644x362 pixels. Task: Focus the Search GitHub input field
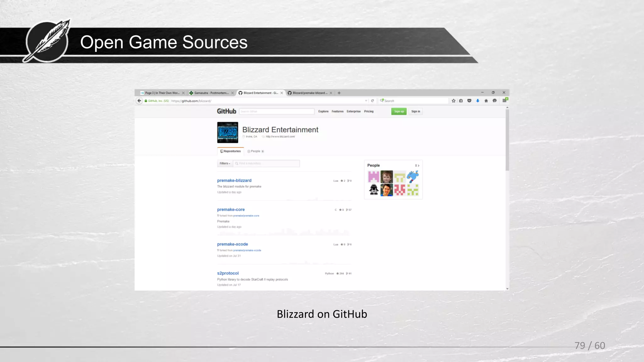(277, 111)
